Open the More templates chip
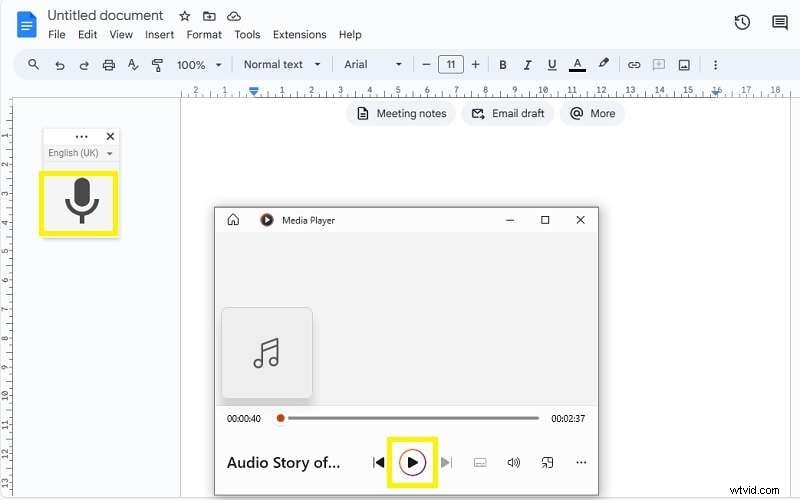This screenshot has width=800, height=500. (x=592, y=113)
